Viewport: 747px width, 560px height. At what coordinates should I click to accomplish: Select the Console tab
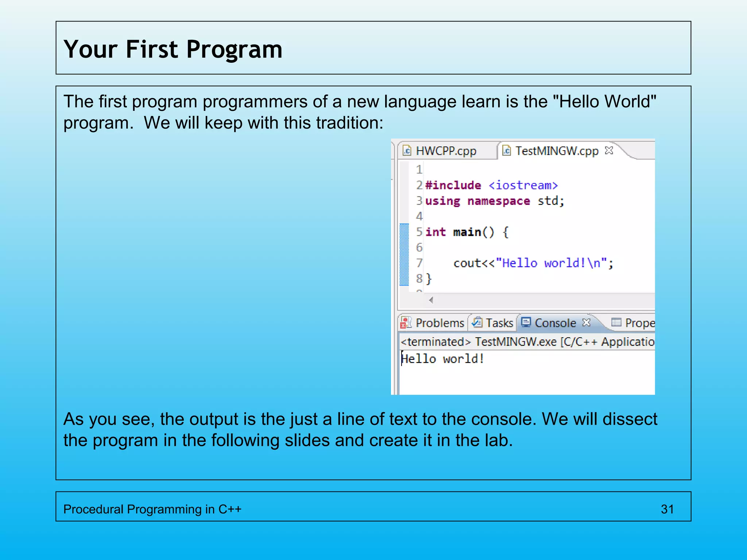pyautogui.click(x=555, y=323)
